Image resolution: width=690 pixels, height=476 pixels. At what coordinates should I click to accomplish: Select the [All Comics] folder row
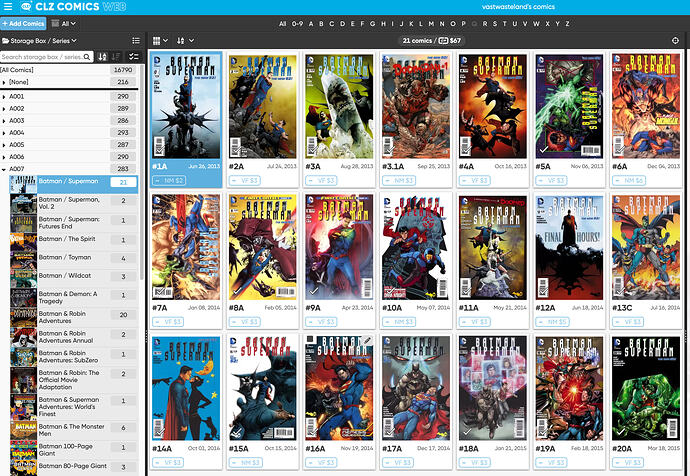[69, 70]
